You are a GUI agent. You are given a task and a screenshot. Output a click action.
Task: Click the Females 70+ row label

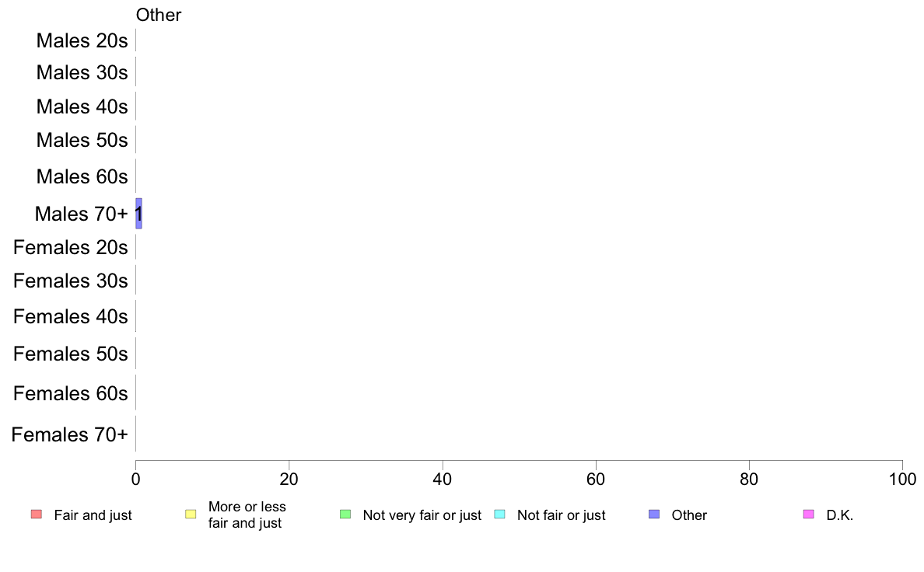pos(69,434)
